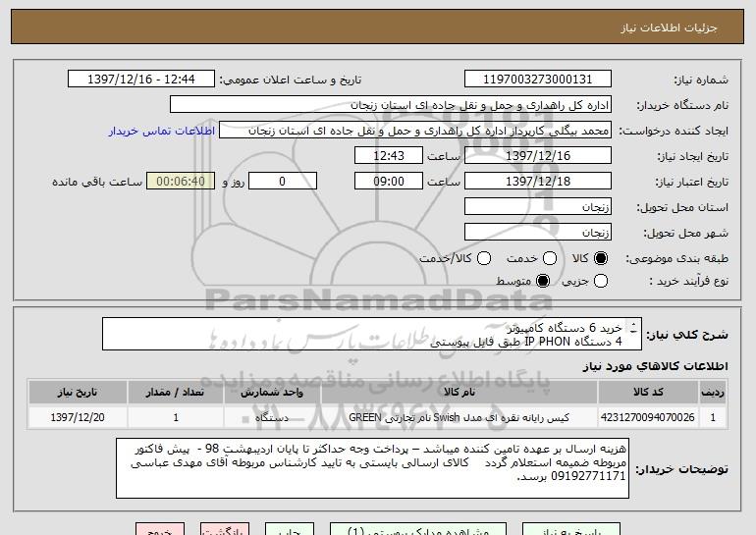Click the پاسخ به نیاز button

click(571, 529)
